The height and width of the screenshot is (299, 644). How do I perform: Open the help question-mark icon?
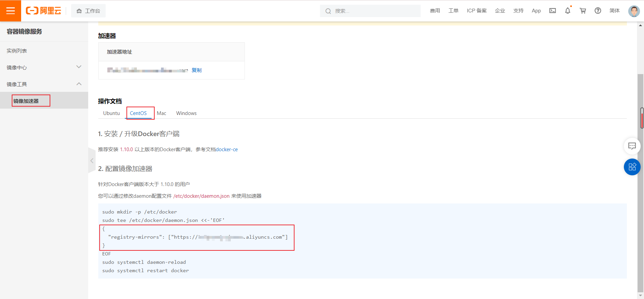click(598, 11)
